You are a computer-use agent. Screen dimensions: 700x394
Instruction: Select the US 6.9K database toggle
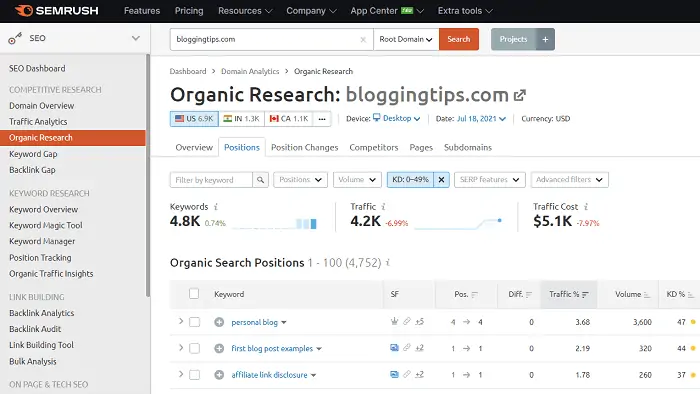[x=194, y=119]
